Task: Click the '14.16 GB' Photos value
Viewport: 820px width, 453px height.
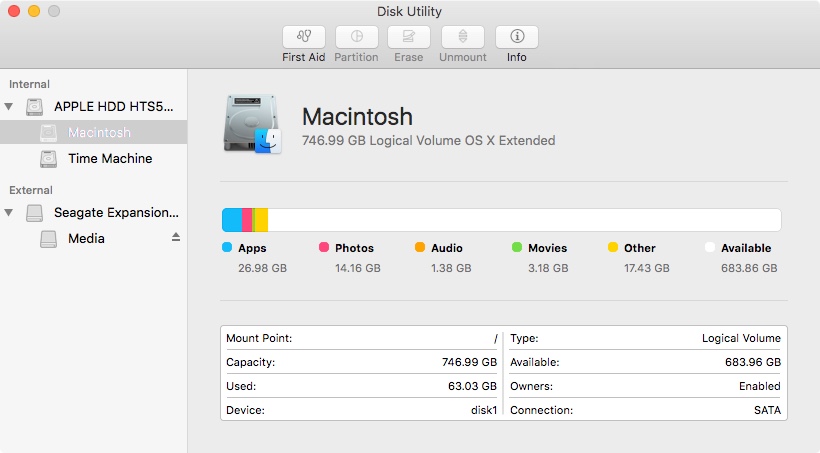Action: tap(358, 268)
